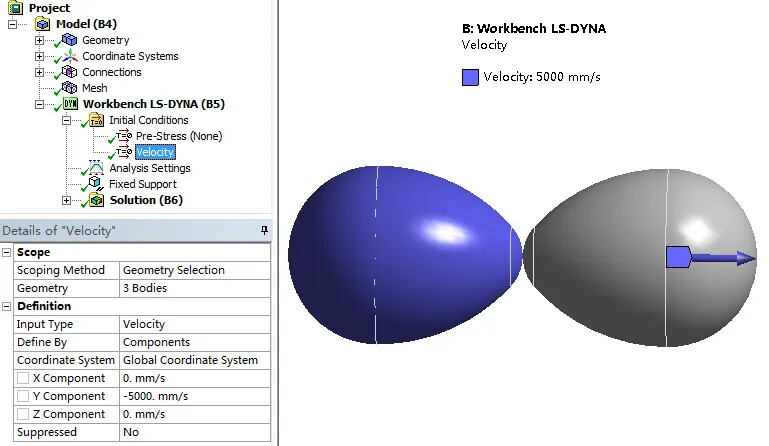Collapse the Scope section in Details
The image size is (769, 446).
coord(7,253)
